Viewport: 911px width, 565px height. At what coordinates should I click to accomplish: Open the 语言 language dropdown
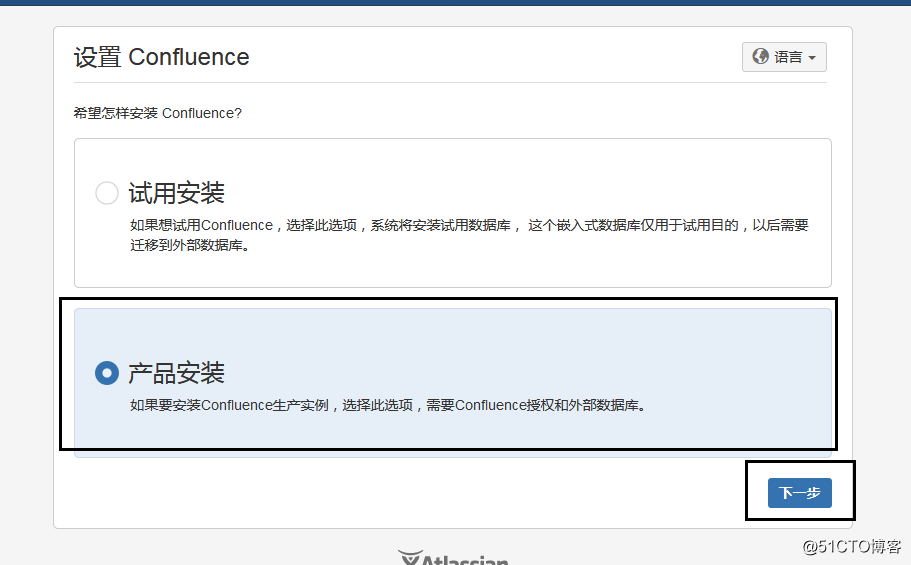click(784, 57)
